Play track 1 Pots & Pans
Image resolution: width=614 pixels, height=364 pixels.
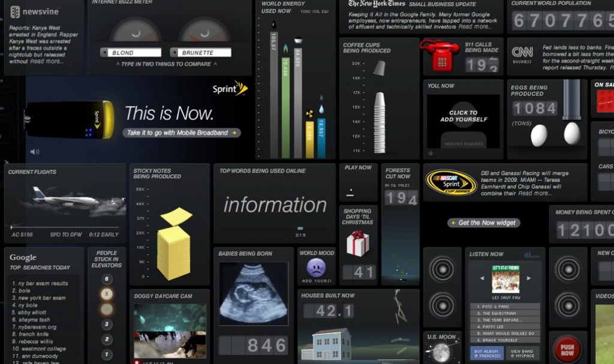pos(505,306)
